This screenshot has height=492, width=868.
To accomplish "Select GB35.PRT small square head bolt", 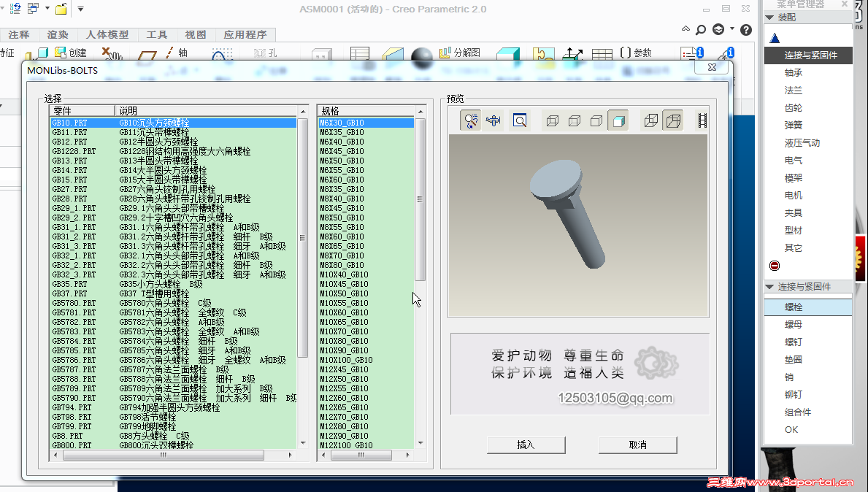I will (173, 284).
